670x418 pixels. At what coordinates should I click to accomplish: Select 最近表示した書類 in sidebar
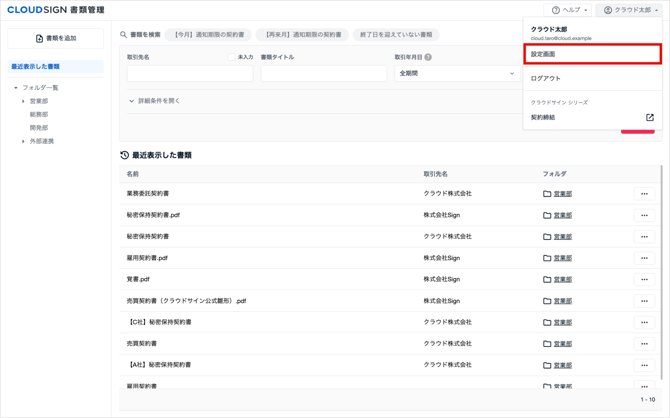point(56,67)
